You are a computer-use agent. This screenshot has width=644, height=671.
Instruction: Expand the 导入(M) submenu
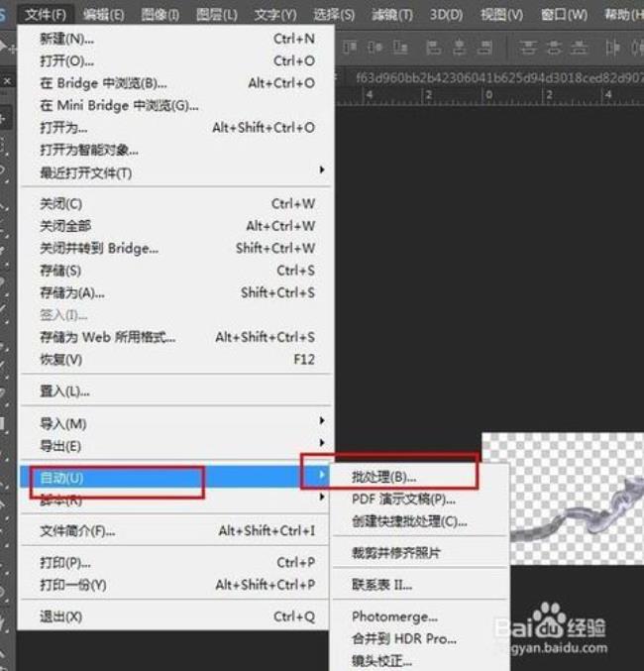176,423
